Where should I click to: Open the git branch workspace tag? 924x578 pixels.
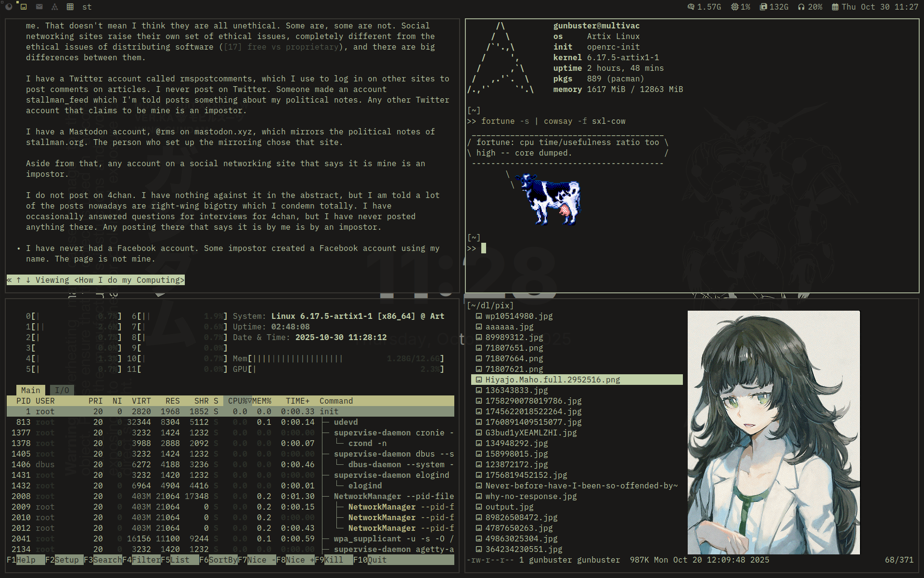tap(54, 7)
